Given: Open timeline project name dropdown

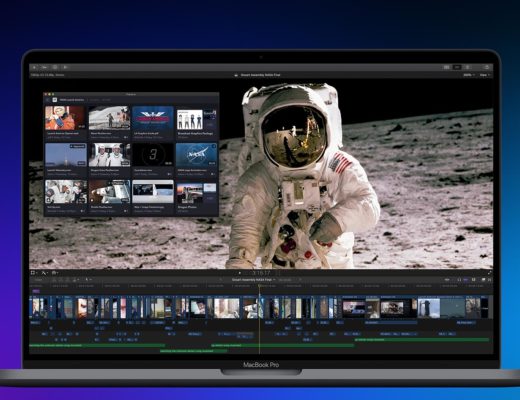Looking at the screenshot, I should 254,280.
